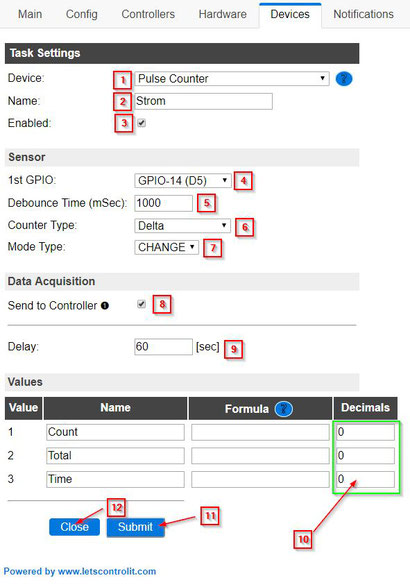410x587 pixels.
Task: Click the Close button
Action: [x=75, y=527]
